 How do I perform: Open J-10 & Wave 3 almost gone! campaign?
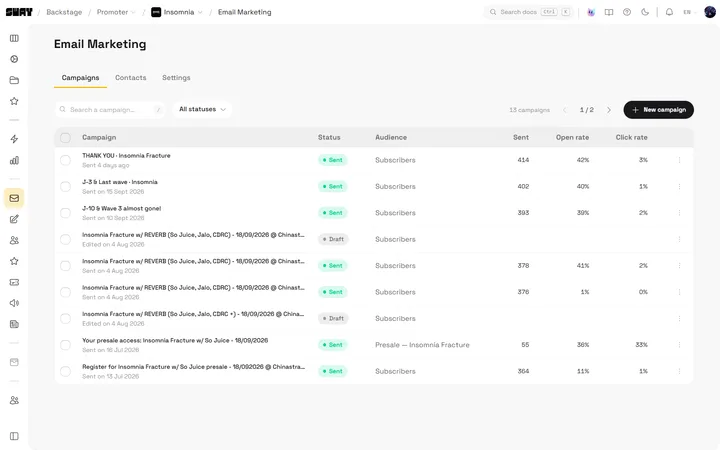[122, 208]
